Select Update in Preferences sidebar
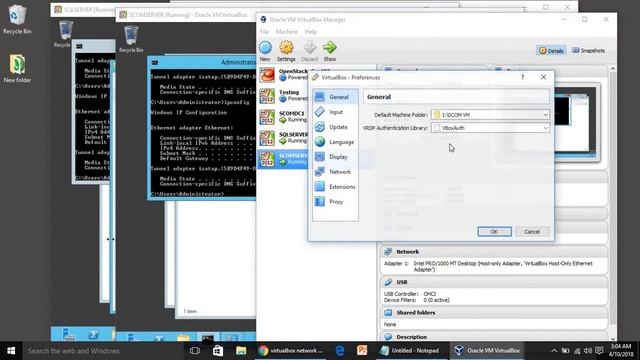The width and height of the screenshot is (640, 360). [x=336, y=127]
